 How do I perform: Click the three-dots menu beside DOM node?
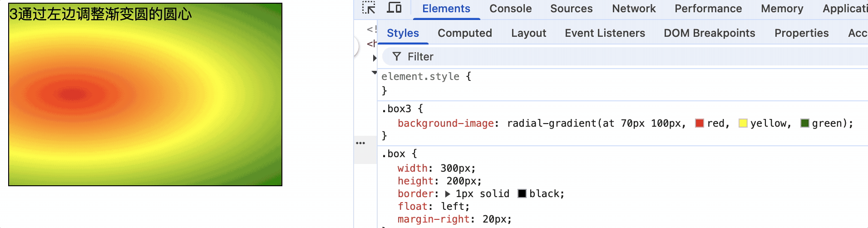coord(360,143)
